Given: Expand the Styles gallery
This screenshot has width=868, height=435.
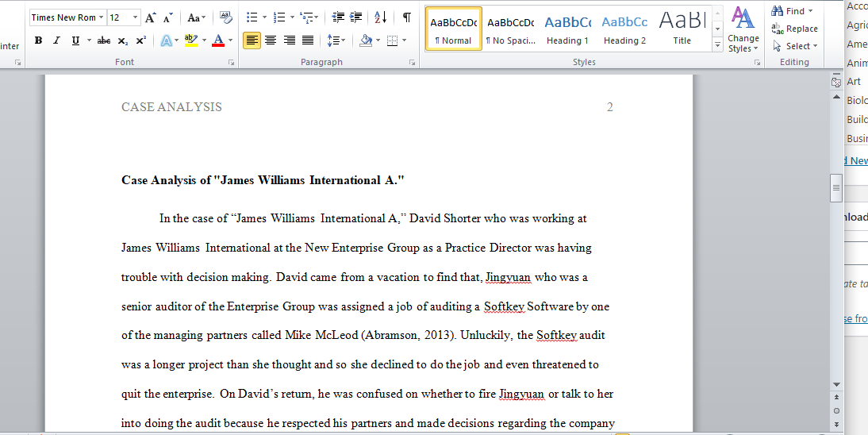Looking at the screenshot, I should click(x=717, y=45).
